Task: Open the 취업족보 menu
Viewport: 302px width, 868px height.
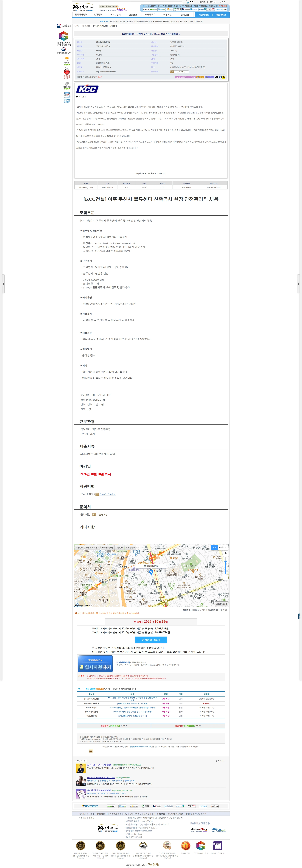Action: coord(167,15)
